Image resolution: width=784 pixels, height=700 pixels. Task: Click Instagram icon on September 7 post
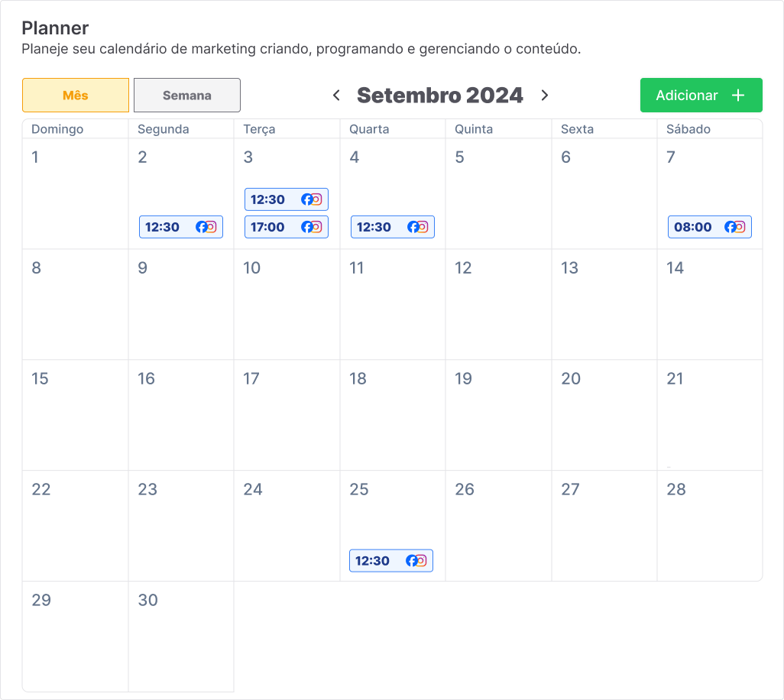740,227
